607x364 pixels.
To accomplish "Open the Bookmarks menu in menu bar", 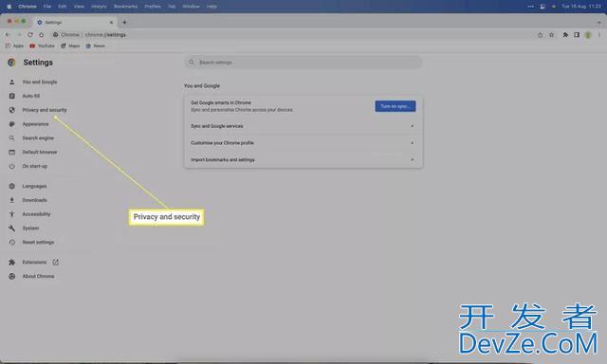I will (125, 7).
